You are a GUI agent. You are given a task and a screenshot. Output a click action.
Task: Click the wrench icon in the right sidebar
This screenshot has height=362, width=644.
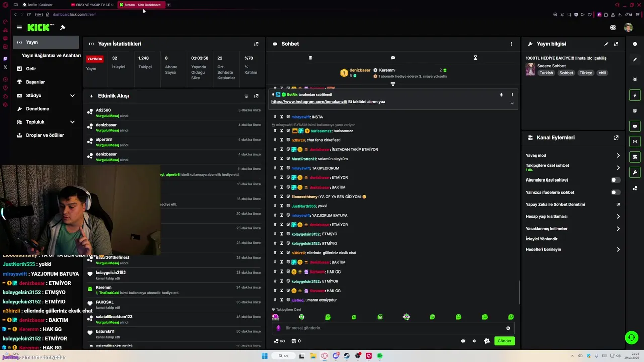[635, 172]
